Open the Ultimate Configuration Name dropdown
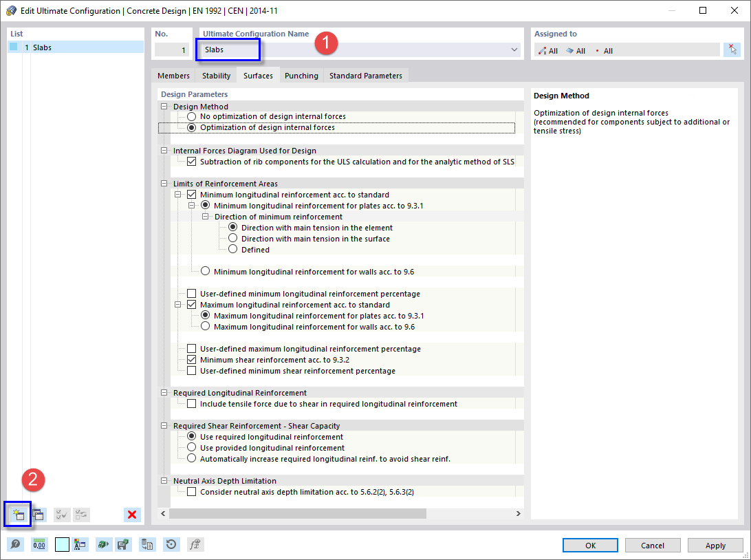751x560 pixels. [x=514, y=50]
